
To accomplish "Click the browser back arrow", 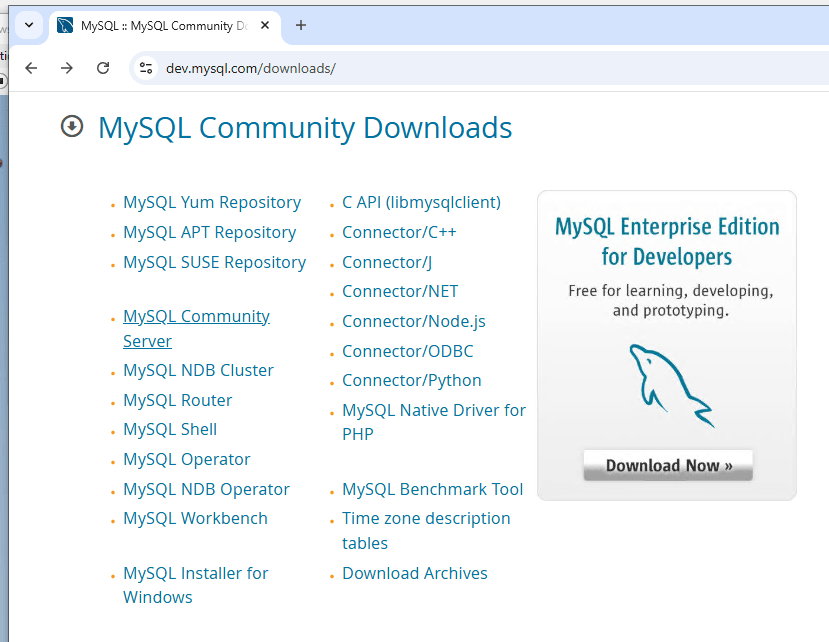I will (x=31, y=68).
